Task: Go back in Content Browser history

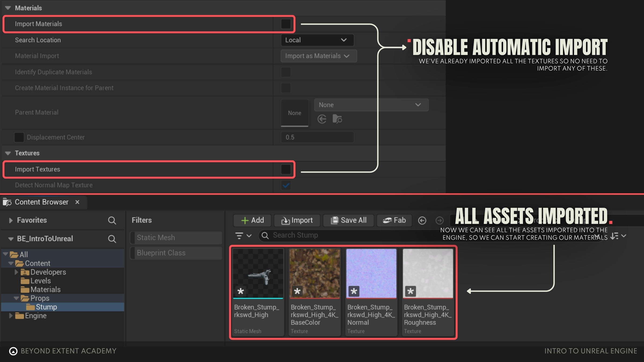Action: pos(422,220)
